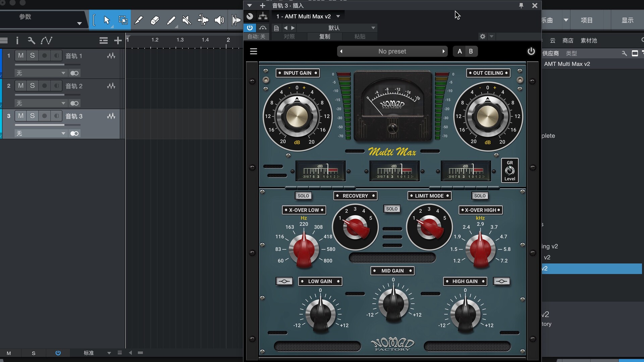This screenshot has width=644, height=362.
Task: Open automation for track 音轨 1
Action: pyautogui.click(x=111, y=56)
